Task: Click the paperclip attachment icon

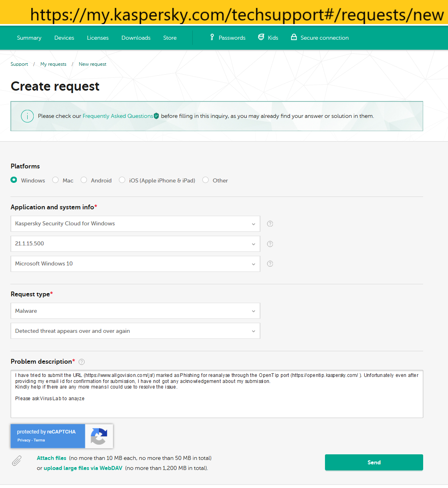Action: pyautogui.click(x=17, y=461)
